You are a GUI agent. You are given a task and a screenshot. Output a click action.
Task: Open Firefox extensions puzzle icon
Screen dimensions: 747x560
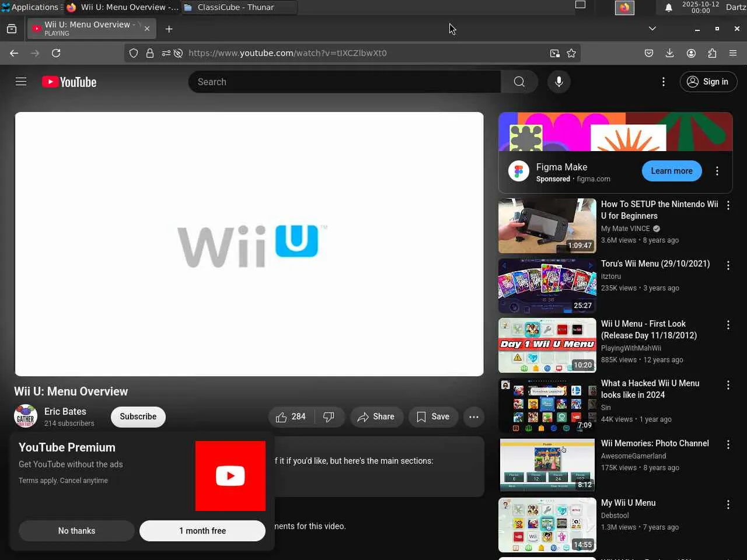pos(712,53)
